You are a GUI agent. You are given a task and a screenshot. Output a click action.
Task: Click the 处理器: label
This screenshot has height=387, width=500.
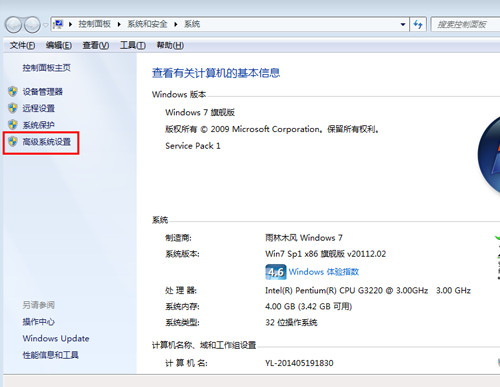coord(181,290)
